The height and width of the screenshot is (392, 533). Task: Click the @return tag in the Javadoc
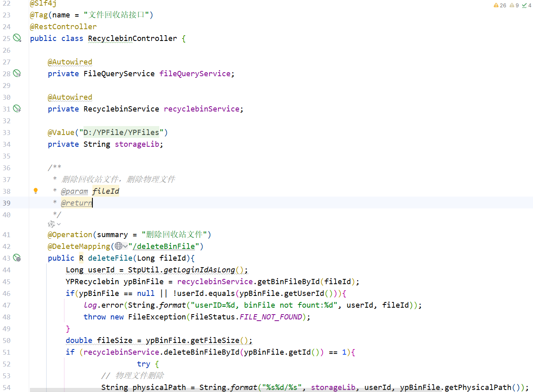77,203
